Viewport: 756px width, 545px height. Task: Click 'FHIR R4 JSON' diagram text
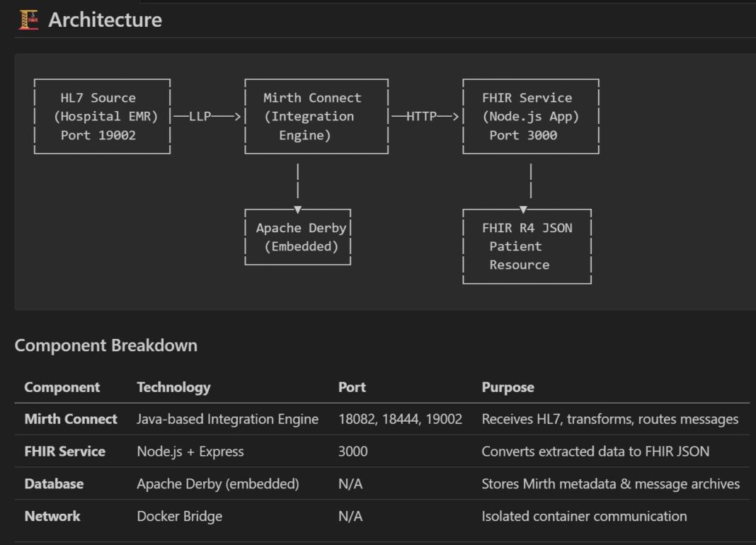click(x=527, y=228)
